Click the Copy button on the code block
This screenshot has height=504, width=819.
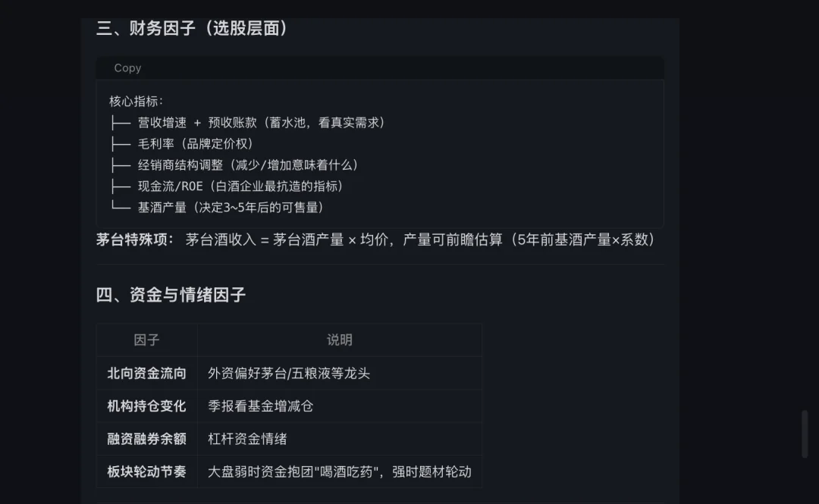pos(127,67)
